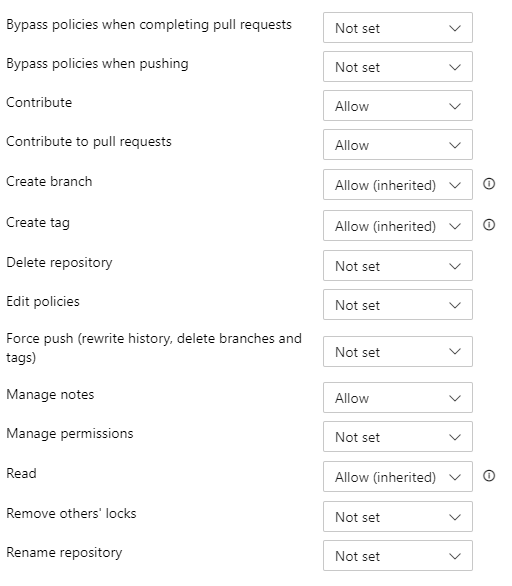
Task: Click the Force push permission label text
Action: 154,348
